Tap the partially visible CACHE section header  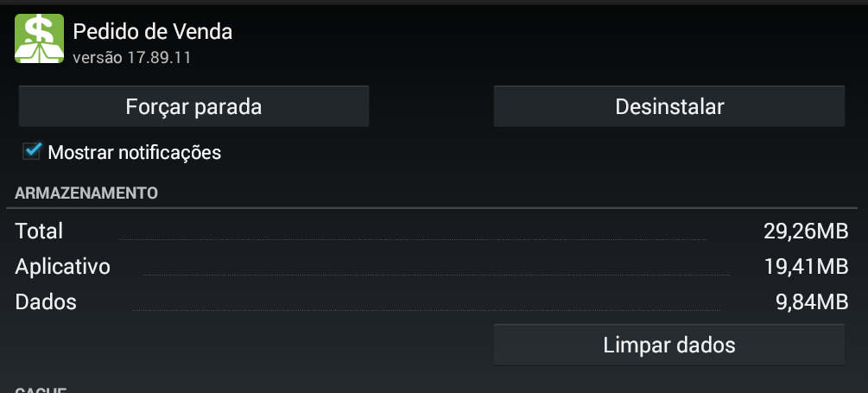tap(41, 390)
